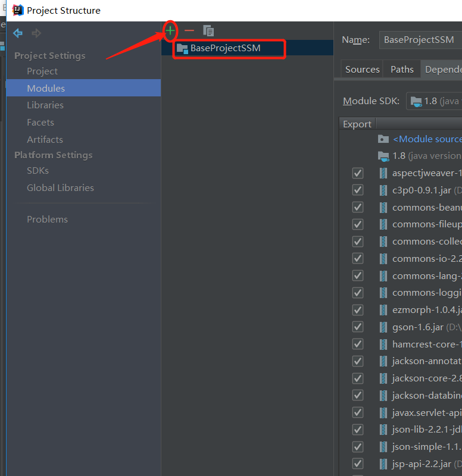This screenshot has width=462, height=476.
Task: Open Project settings in sidebar
Action: 42,71
